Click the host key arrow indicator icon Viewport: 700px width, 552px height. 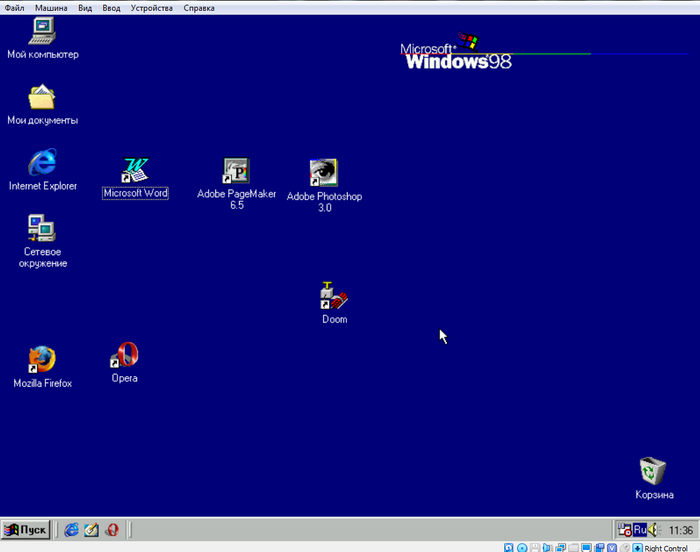tap(638, 548)
